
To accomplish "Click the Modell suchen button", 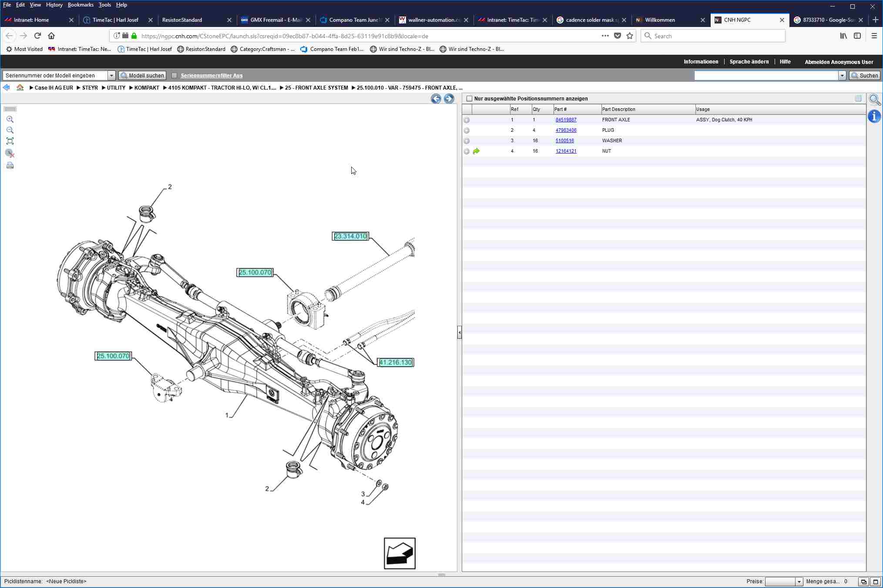I will coord(142,76).
